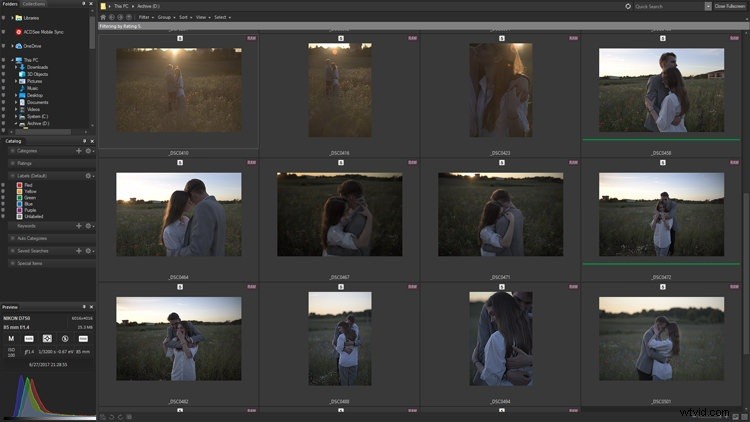Toggle the Unlabeled filter checkbox
Image resolution: width=750 pixels, height=422 pixels.
pos(3,216)
